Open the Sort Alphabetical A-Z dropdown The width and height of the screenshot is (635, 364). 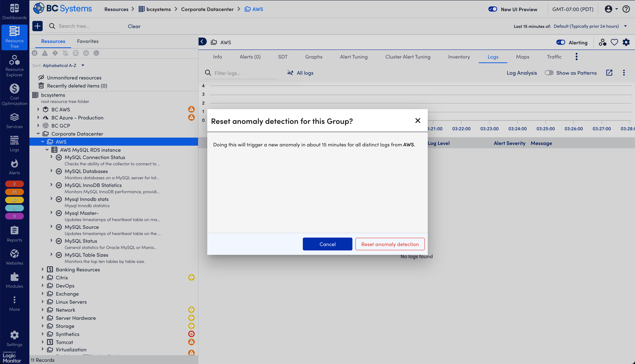[x=63, y=65]
